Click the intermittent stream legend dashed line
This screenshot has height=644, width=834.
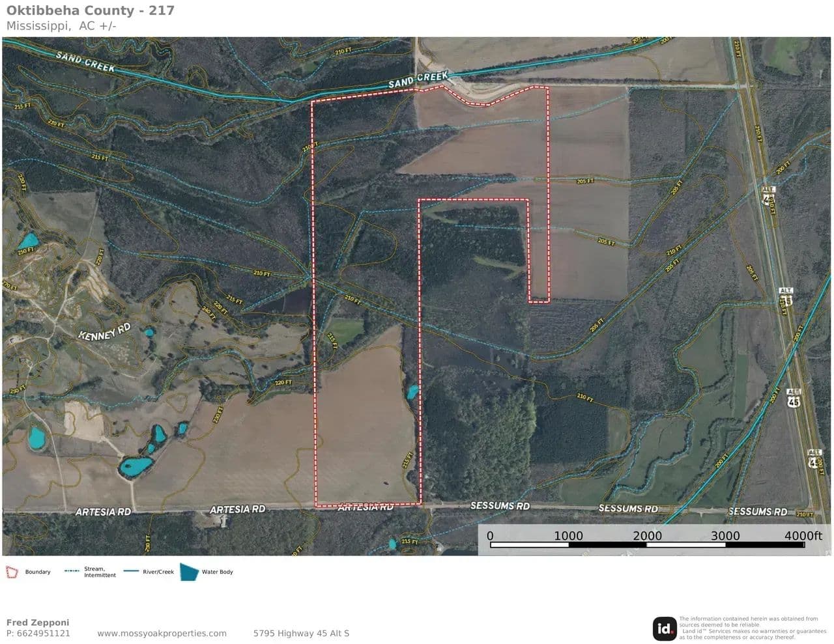pos(72,572)
